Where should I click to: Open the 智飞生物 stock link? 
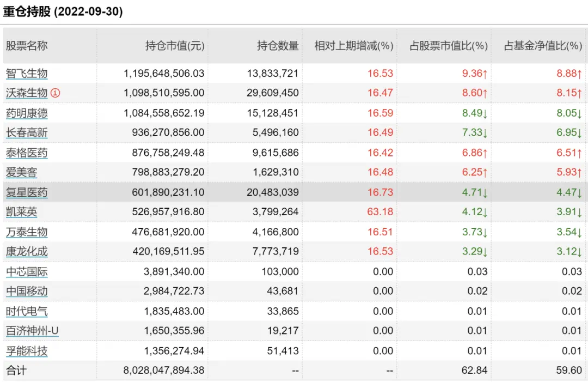(27, 73)
